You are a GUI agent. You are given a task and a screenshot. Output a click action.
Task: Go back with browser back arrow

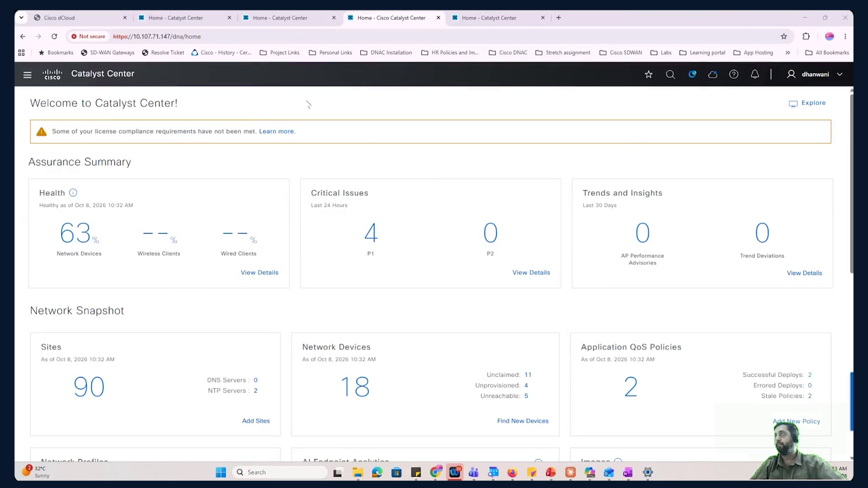tap(23, 37)
